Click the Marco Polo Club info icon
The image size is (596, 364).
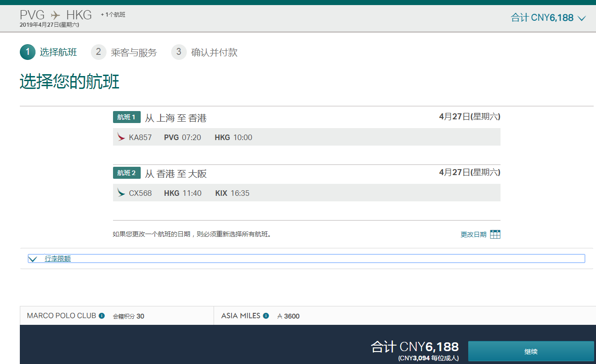click(x=101, y=316)
